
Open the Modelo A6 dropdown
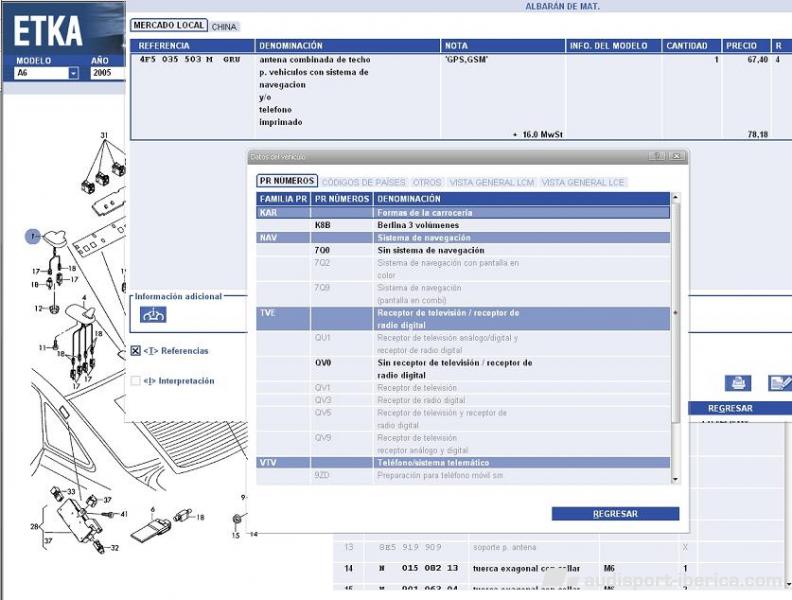pyautogui.click(x=74, y=73)
